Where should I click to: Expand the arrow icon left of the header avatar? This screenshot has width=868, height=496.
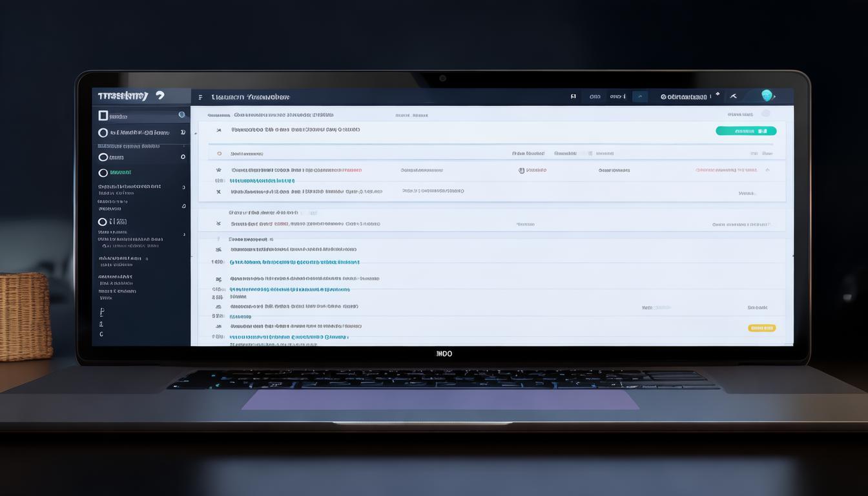733,96
